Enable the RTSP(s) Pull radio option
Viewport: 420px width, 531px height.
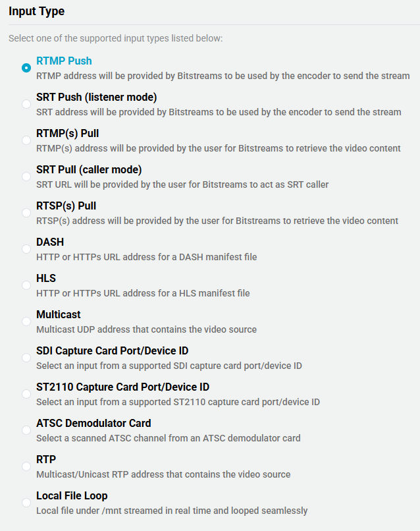(26, 213)
